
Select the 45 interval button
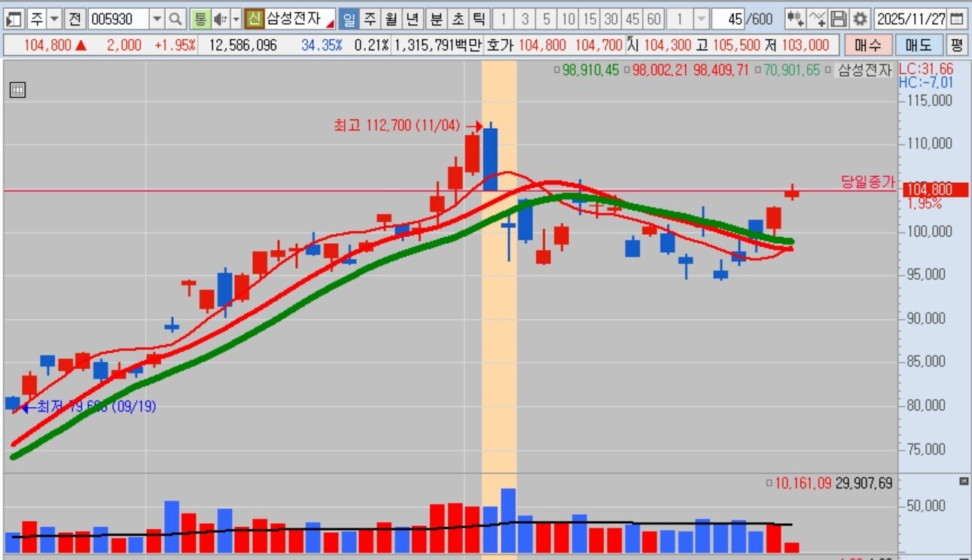632,19
